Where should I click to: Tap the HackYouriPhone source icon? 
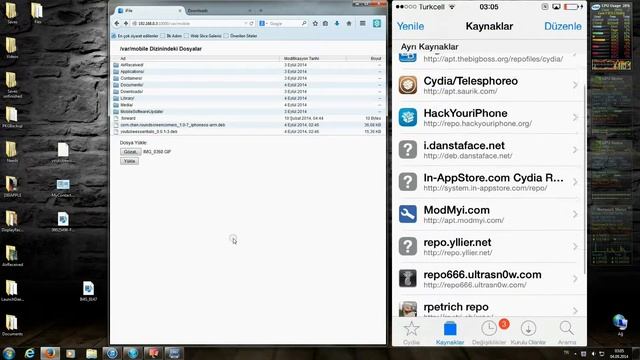[x=408, y=117]
